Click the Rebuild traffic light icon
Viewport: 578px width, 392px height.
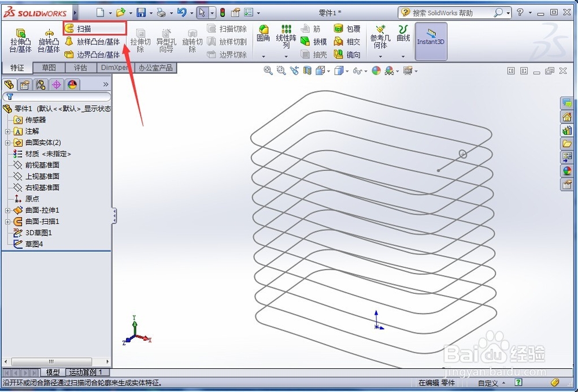tap(223, 13)
